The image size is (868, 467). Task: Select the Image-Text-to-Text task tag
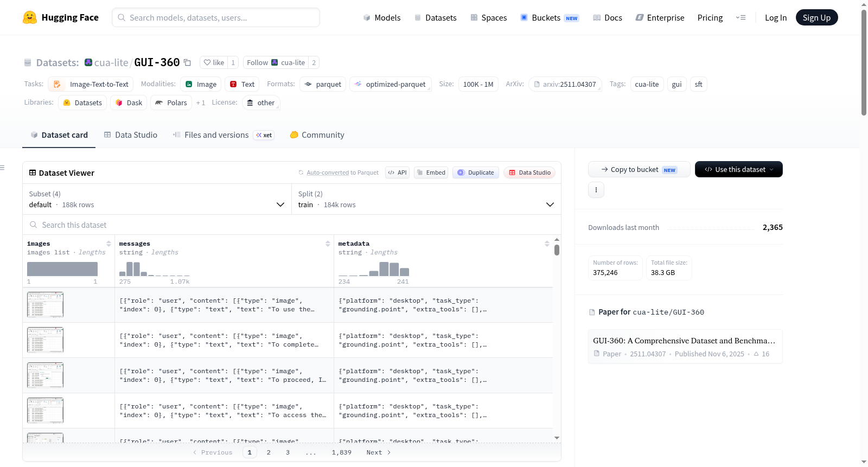[x=91, y=84]
